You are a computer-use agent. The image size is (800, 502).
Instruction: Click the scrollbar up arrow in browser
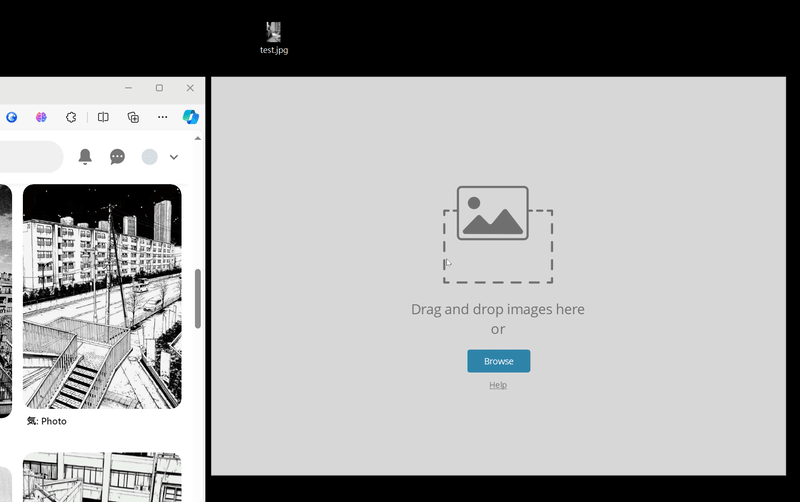197,138
